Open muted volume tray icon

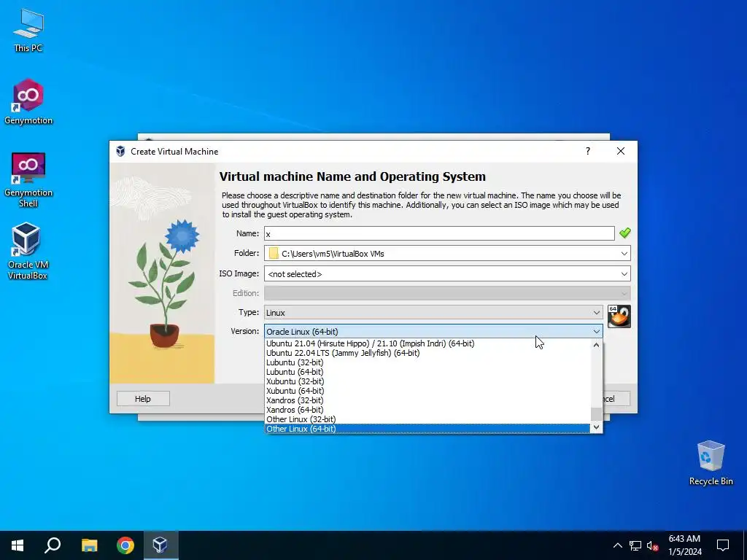click(x=653, y=545)
